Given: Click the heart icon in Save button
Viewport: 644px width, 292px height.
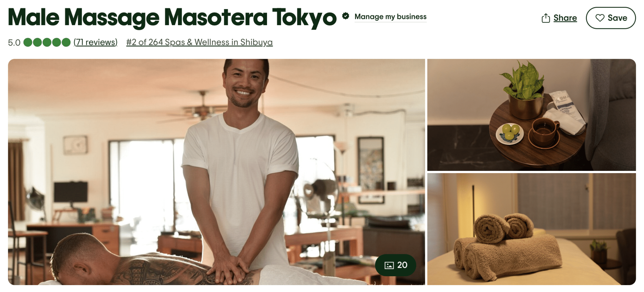Looking at the screenshot, I should tap(600, 18).
